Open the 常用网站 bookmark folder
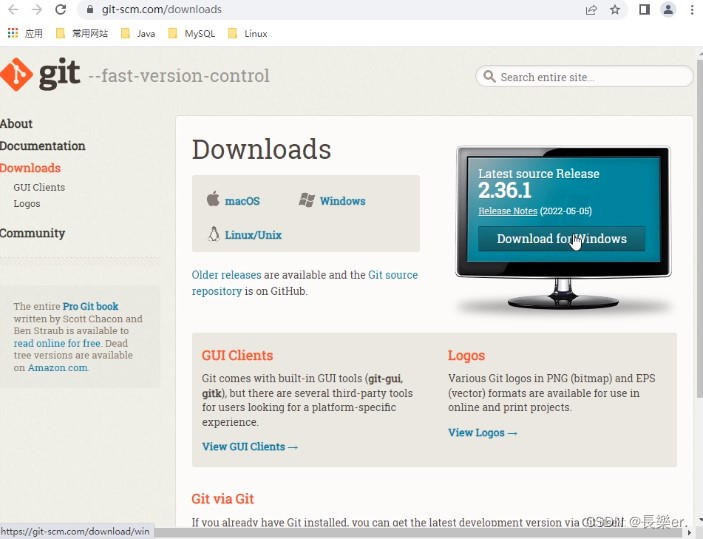This screenshot has width=703, height=539. coord(82,34)
